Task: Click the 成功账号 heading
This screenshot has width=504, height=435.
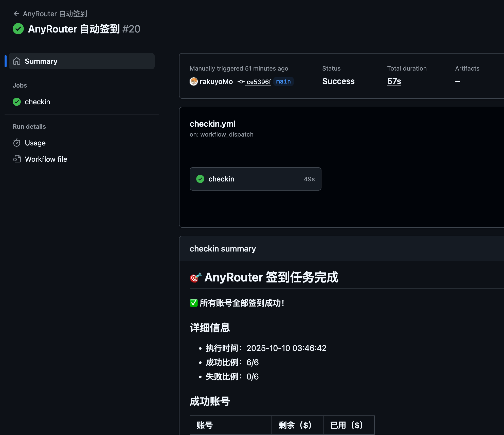Action: (210, 401)
